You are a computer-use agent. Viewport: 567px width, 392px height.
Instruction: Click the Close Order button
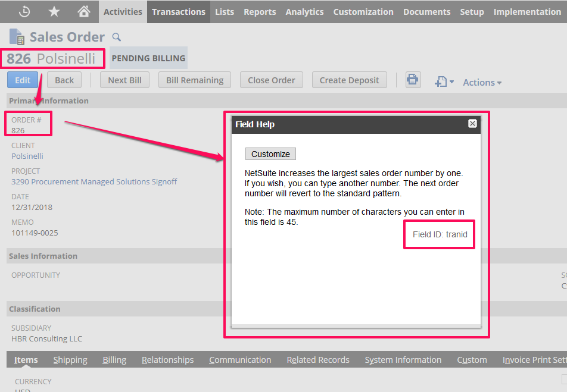pyautogui.click(x=272, y=80)
